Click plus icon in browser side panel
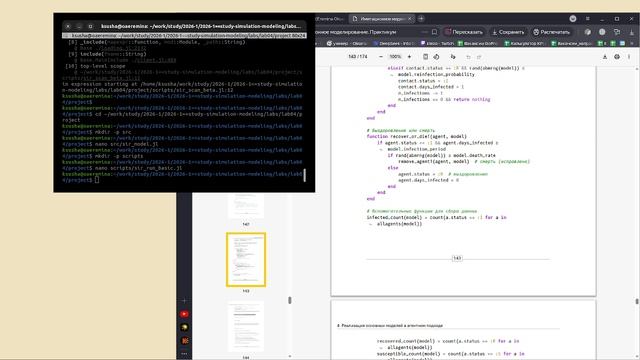The height and width of the screenshot is (360, 640). (184, 300)
